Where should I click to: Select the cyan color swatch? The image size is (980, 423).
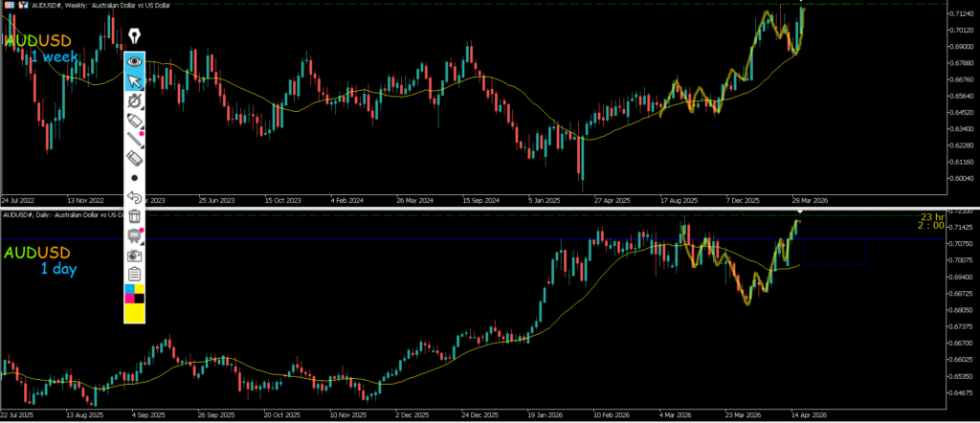(129, 288)
